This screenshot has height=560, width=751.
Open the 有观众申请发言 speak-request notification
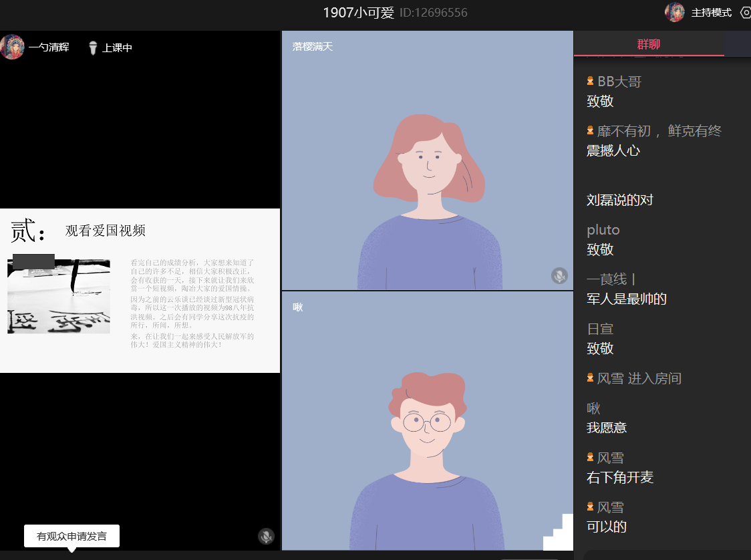coord(71,536)
